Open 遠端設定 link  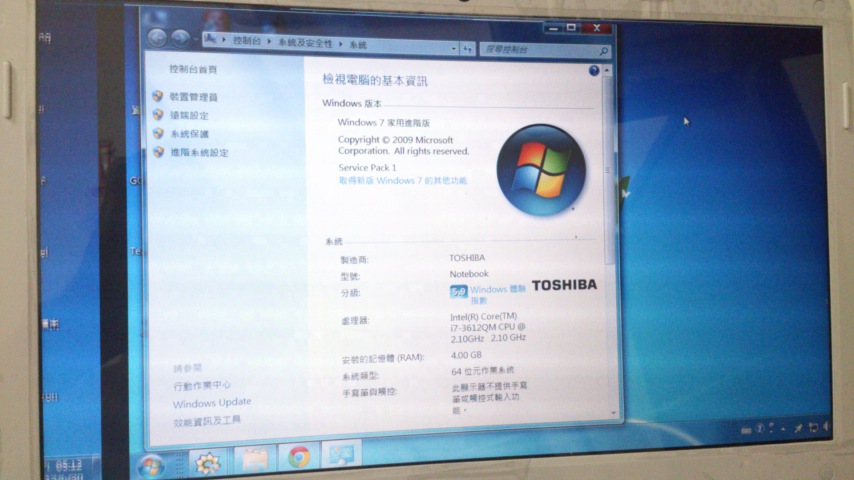click(x=189, y=116)
